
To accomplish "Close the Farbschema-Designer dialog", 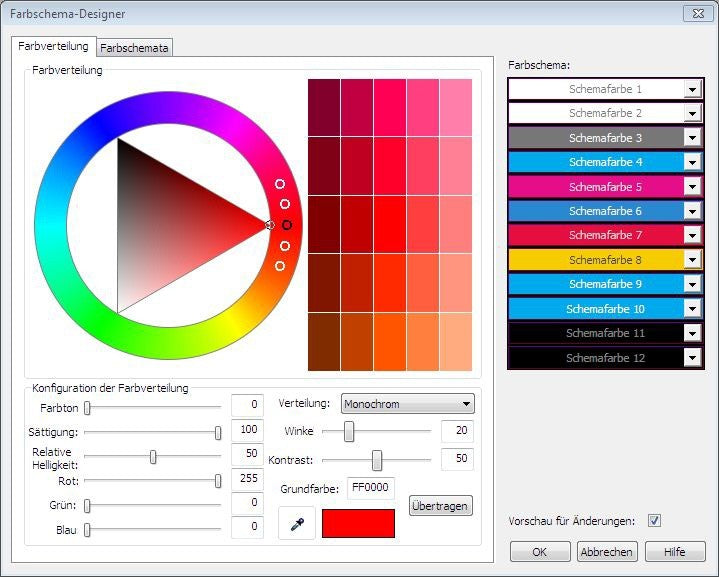I will pos(698,14).
